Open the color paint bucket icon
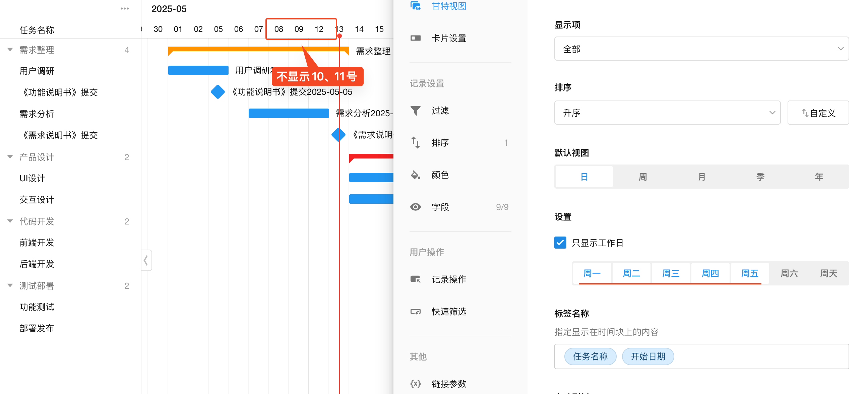868x394 pixels. [415, 175]
